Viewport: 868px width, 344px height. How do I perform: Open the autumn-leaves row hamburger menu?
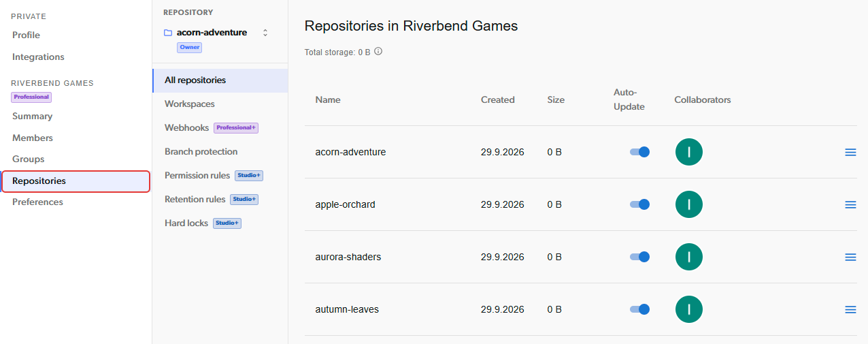coord(850,309)
